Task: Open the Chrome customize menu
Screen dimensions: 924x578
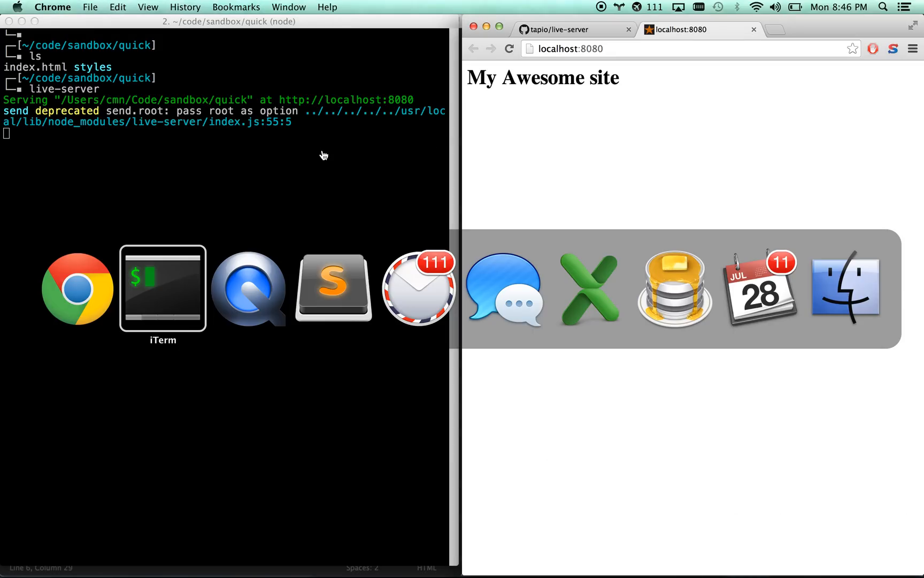Action: [913, 49]
